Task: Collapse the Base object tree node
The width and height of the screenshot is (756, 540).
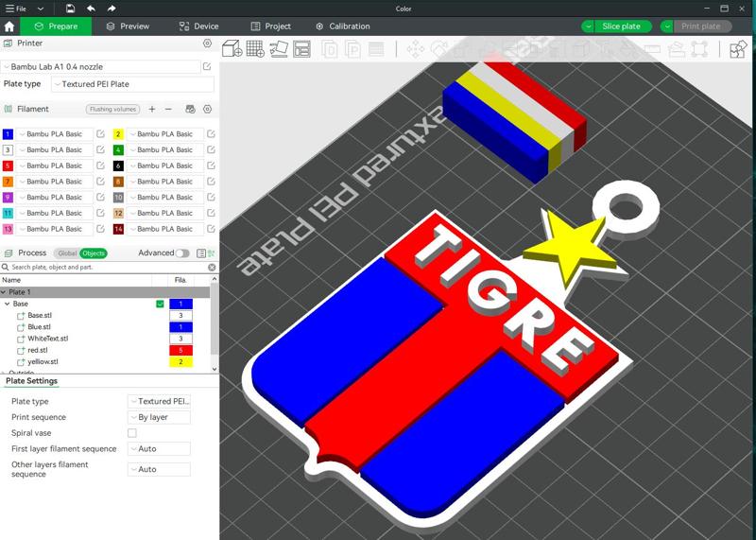Action: tap(8, 304)
